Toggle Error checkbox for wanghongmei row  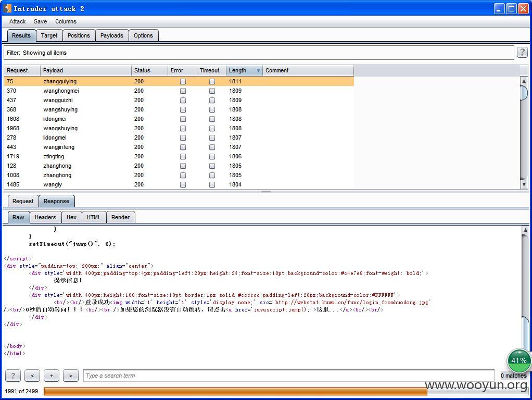(183, 91)
